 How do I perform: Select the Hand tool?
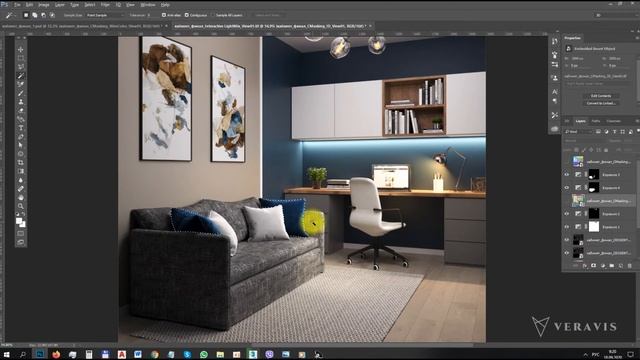[20, 198]
